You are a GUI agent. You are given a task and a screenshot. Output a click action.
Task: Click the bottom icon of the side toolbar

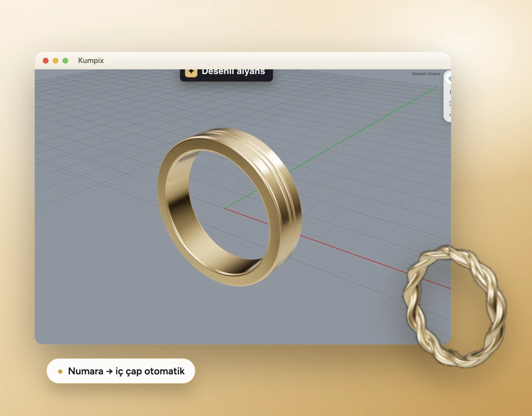(450, 115)
